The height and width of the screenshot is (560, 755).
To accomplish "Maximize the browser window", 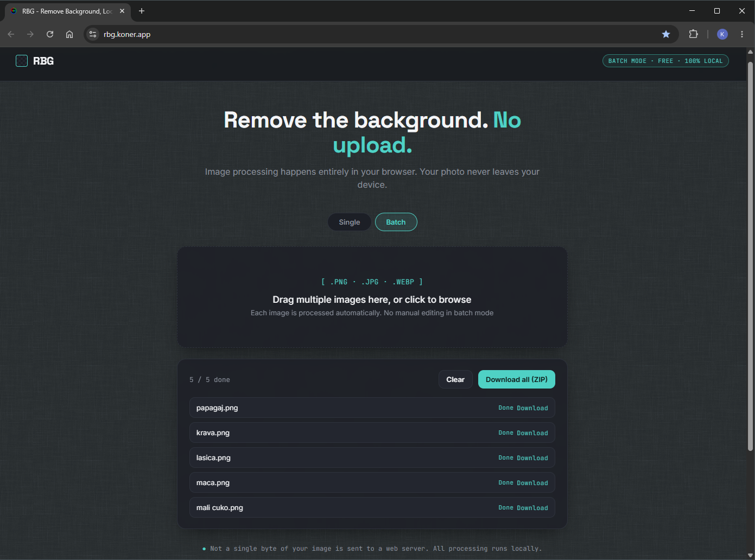I will pyautogui.click(x=717, y=11).
